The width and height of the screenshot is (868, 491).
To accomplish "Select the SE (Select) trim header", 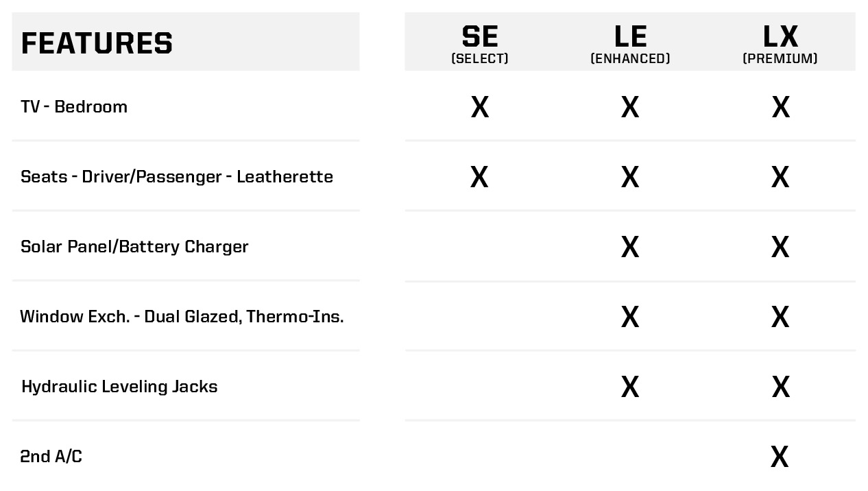I will click(480, 43).
